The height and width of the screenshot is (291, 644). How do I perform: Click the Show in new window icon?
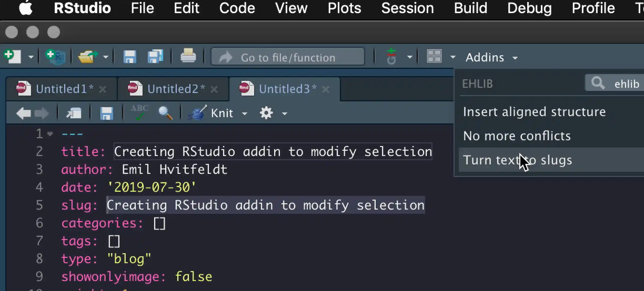[x=74, y=113]
